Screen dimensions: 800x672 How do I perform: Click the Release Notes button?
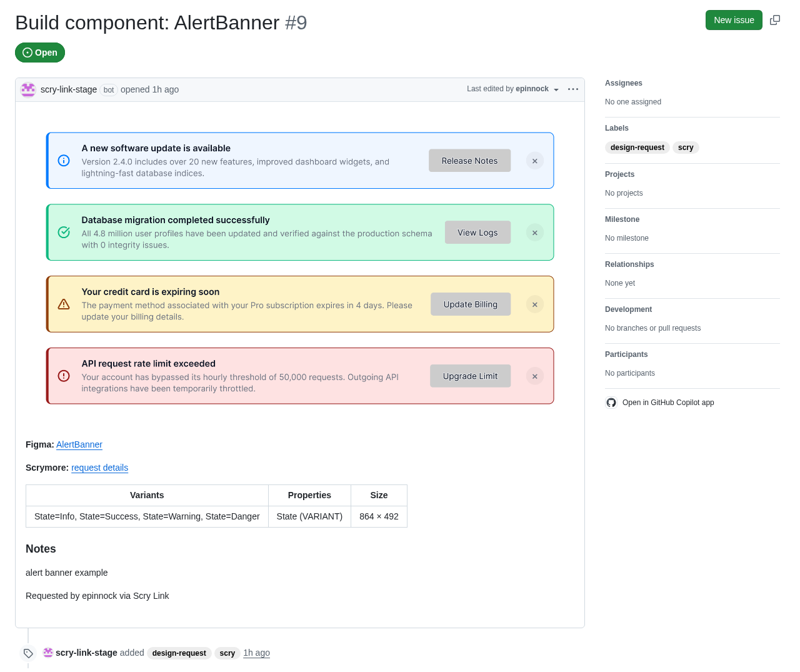(x=469, y=161)
